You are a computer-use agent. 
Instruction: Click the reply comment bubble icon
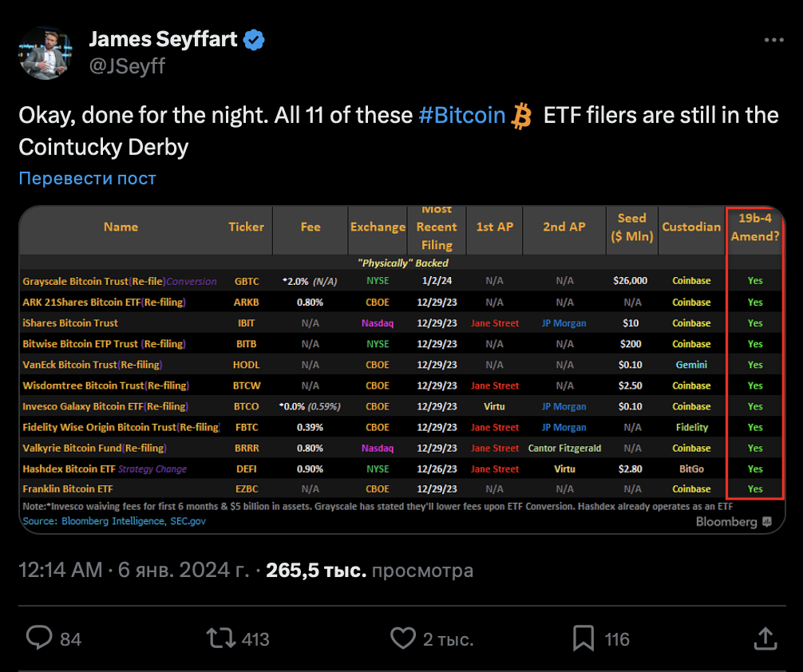click(39, 638)
